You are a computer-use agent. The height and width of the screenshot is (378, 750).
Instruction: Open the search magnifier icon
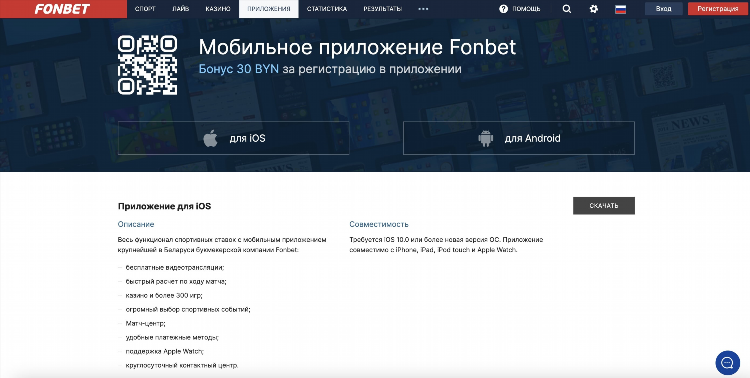pyautogui.click(x=567, y=9)
